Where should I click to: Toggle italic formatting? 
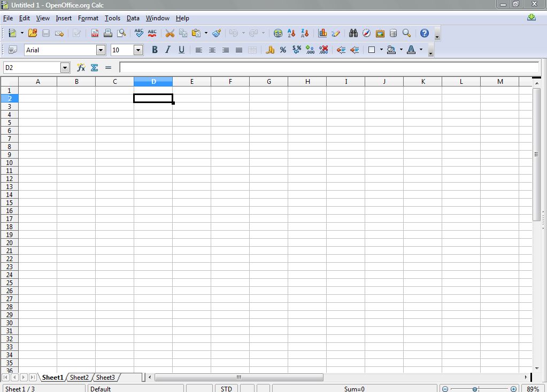(x=167, y=50)
